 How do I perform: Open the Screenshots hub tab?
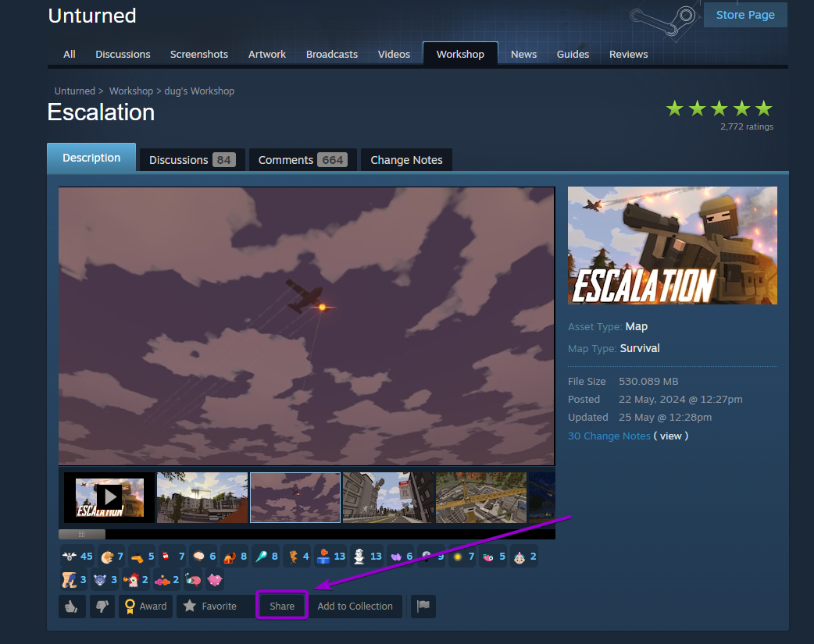pyautogui.click(x=199, y=54)
